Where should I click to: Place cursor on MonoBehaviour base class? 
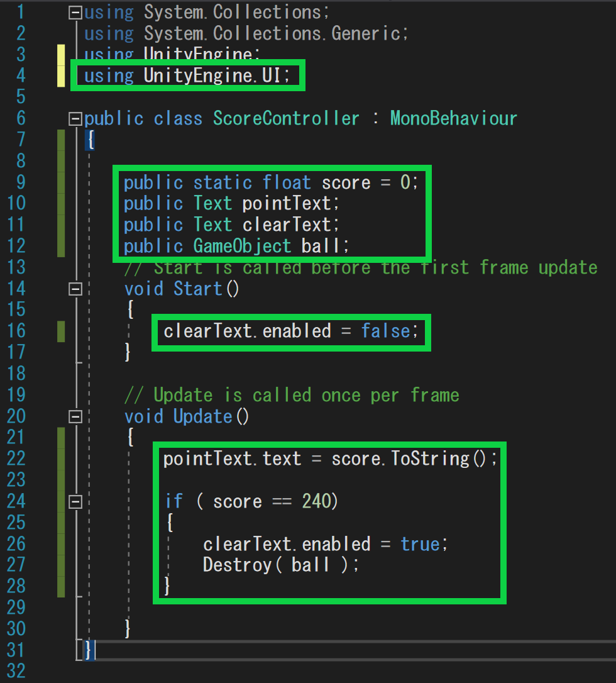[453, 118]
